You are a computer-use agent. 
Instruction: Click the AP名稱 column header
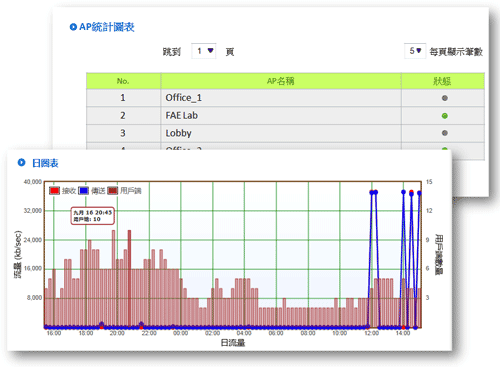281,81
